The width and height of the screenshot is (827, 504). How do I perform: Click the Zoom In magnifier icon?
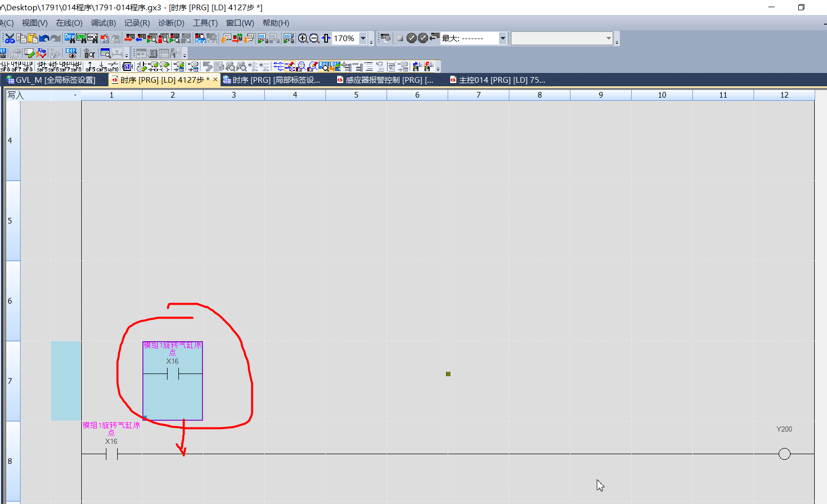303,39
